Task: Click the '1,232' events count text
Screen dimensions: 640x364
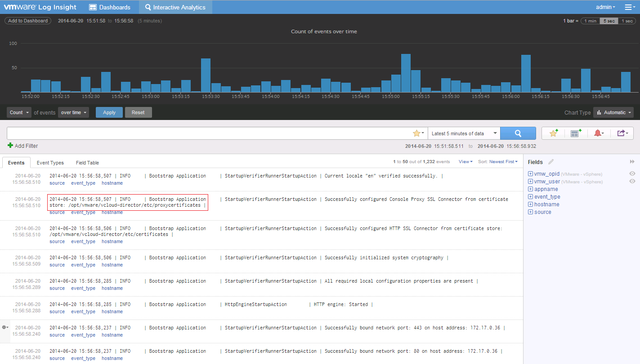Action: (428, 162)
